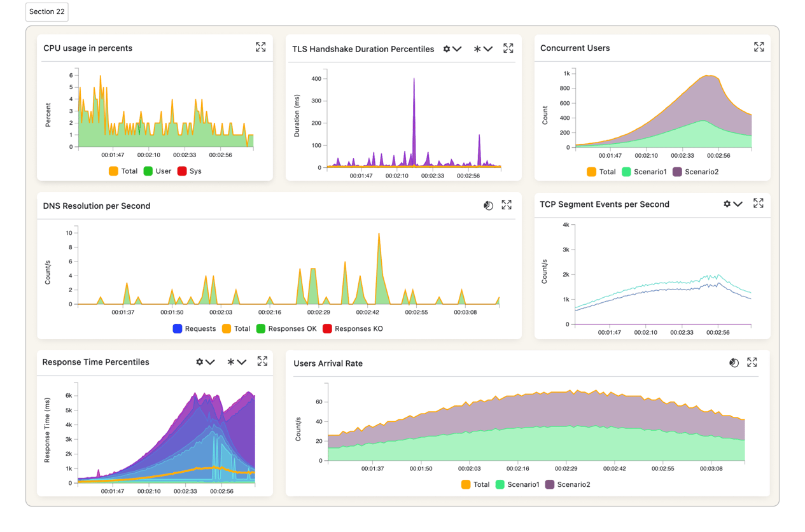Click the orange Total swatch in Arrival Rate legend
The width and height of the screenshot is (805, 532).
(x=466, y=485)
